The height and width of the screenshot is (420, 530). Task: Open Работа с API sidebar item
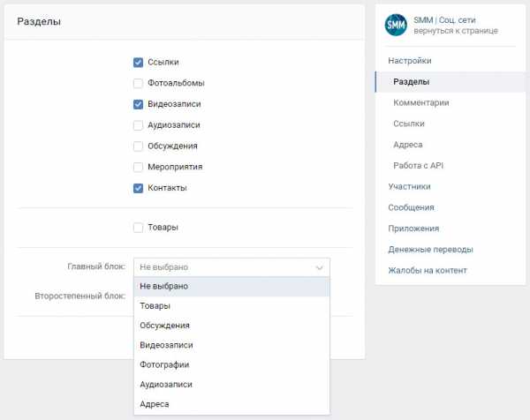pos(418,166)
